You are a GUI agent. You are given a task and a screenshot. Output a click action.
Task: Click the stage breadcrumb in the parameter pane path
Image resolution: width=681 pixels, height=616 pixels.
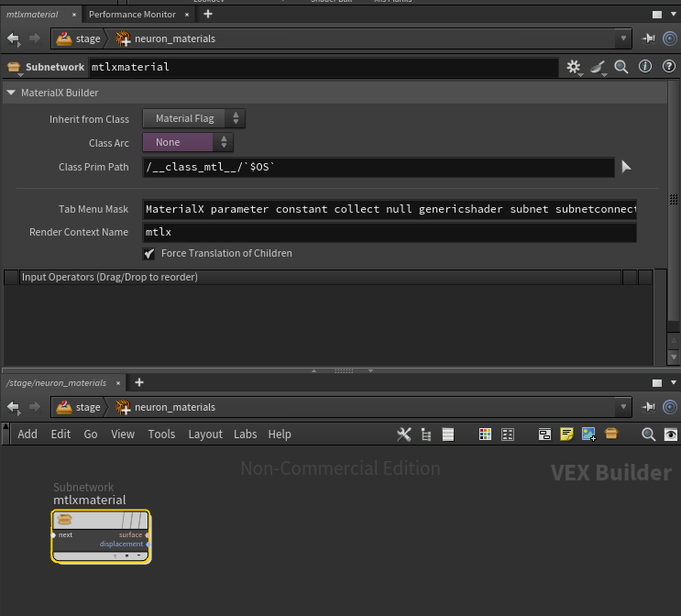point(78,38)
